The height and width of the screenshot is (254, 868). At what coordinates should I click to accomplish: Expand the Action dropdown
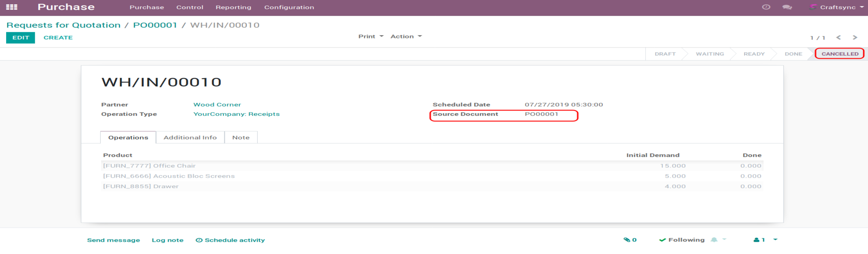pos(406,36)
